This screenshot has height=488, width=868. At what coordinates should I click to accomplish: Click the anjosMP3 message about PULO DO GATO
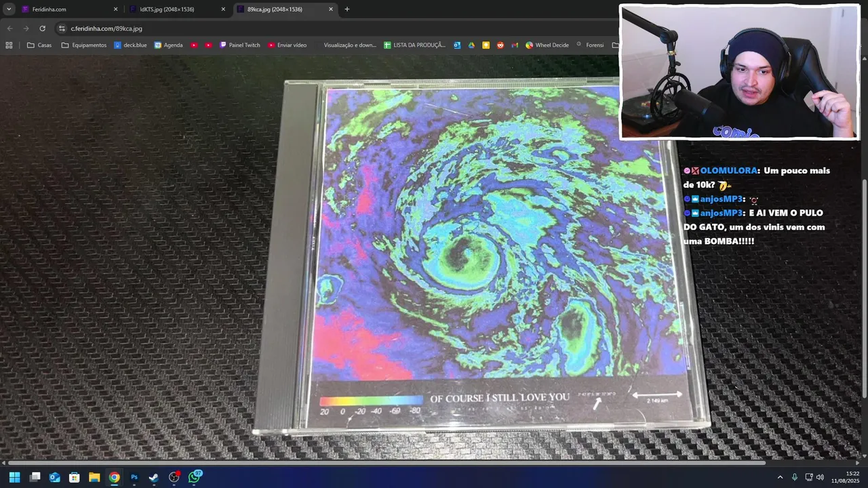click(x=755, y=227)
